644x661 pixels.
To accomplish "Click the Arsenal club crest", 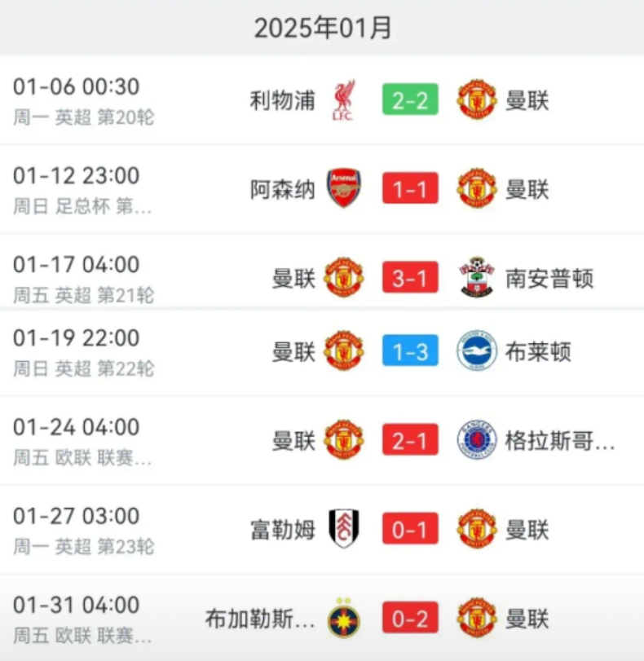I will point(344,188).
